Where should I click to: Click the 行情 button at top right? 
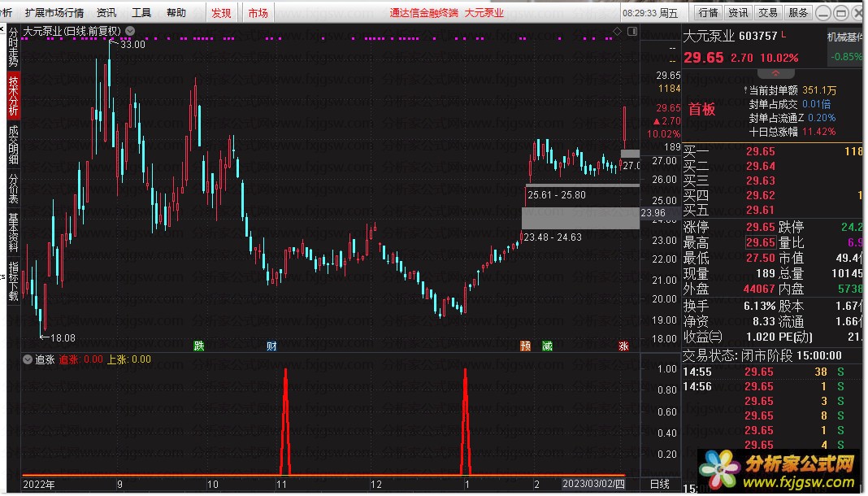pyautogui.click(x=708, y=12)
